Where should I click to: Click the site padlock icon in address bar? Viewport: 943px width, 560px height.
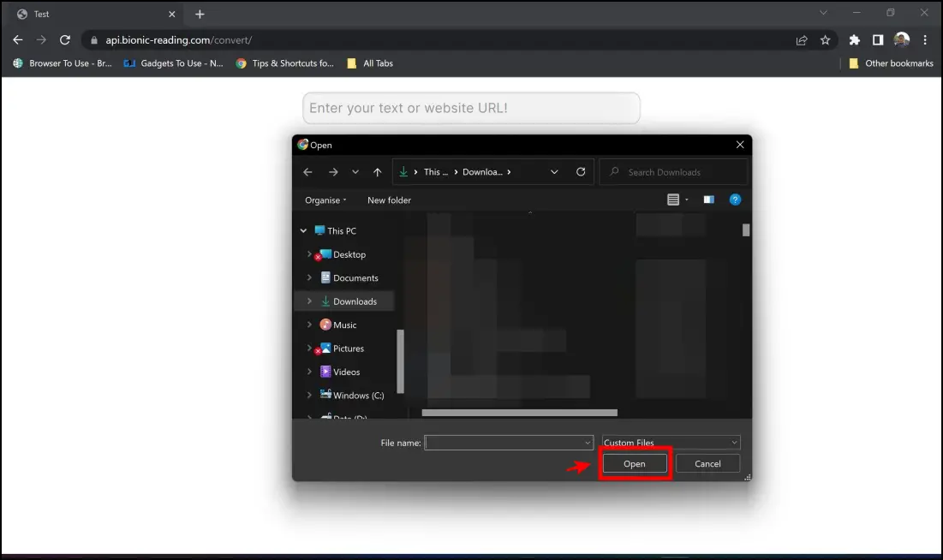[94, 40]
